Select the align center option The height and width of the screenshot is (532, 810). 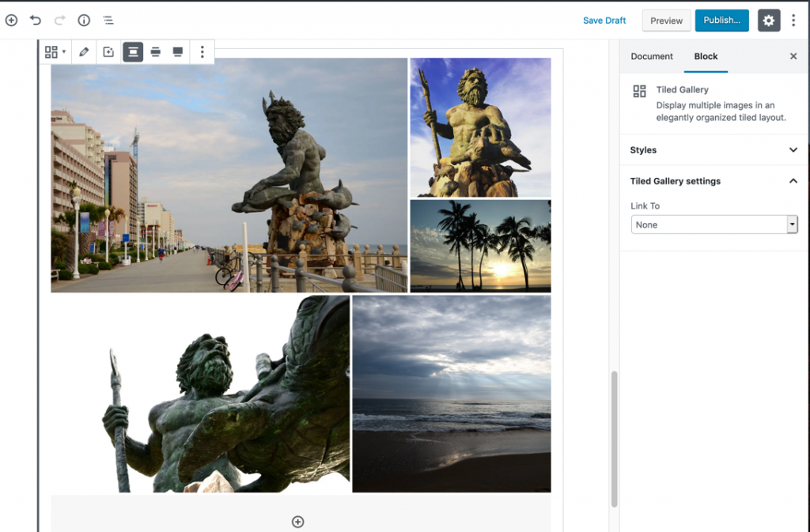[x=133, y=52]
